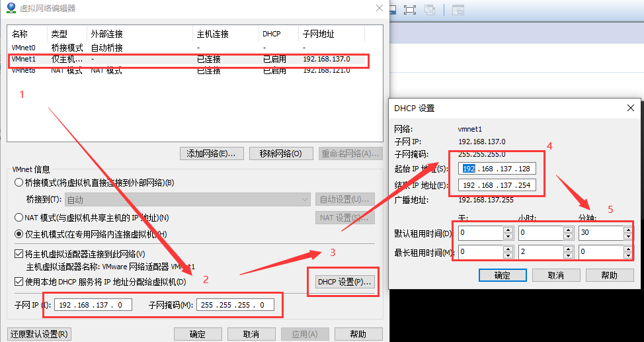Click the Virtual Network Editor title bar icon

pyautogui.click(x=11, y=8)
